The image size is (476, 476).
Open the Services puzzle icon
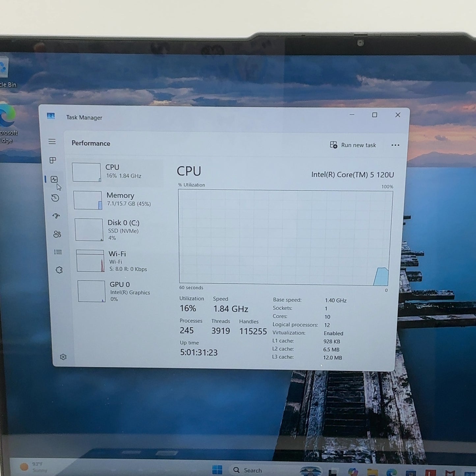point(59,270)
